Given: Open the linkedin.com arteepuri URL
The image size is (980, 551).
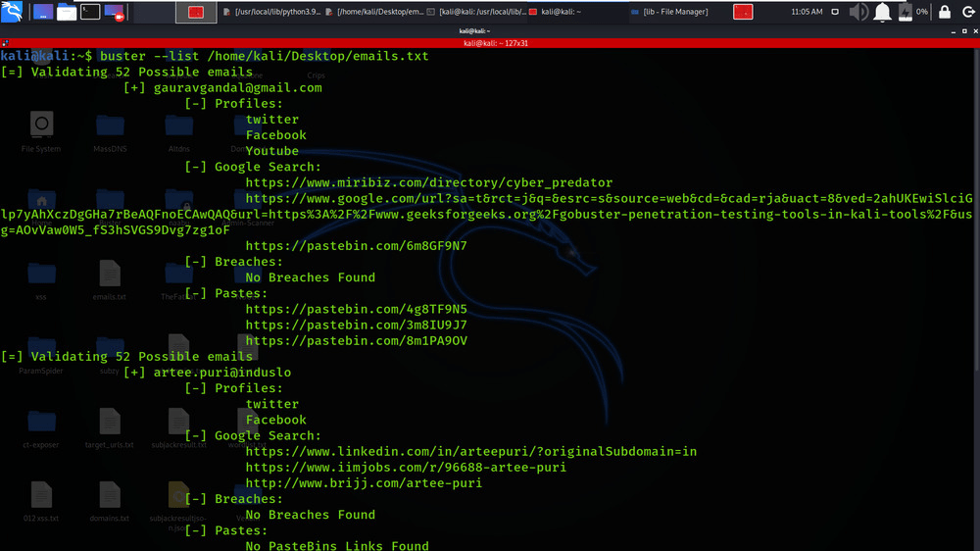Looking at the screenshot, I should [x=471, y=452].
